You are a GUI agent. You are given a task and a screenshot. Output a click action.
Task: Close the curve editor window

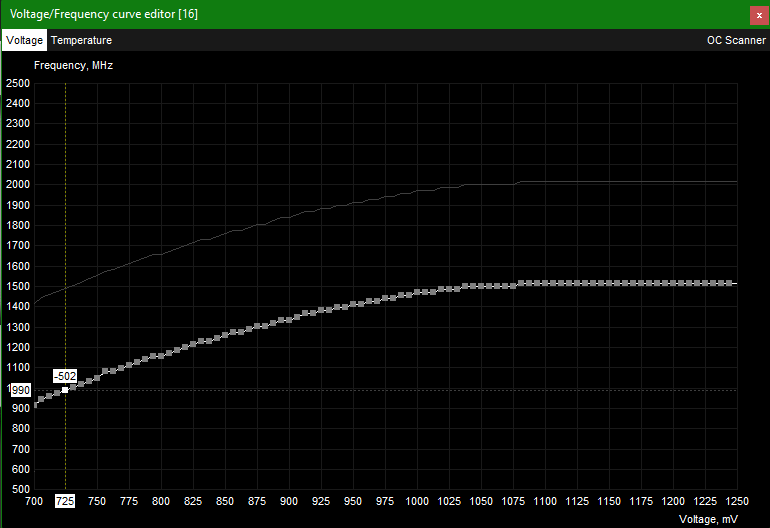coord(759,15)
